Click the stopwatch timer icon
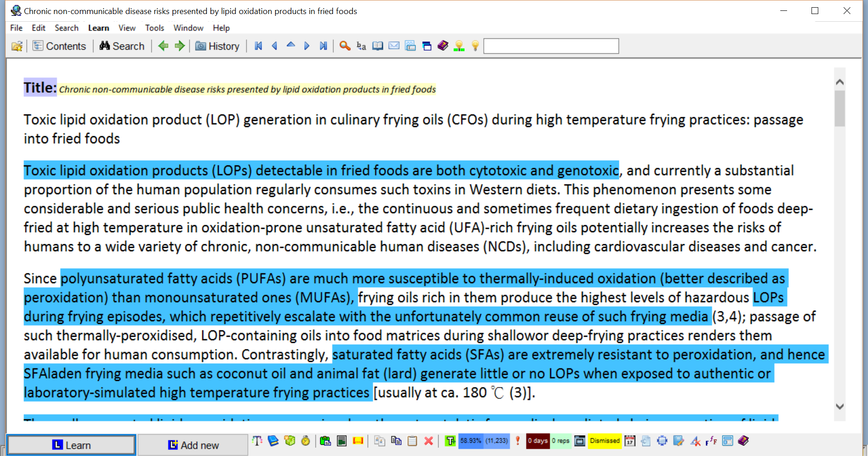Screen dimensions: 868x456 click(x=306, y=441)
